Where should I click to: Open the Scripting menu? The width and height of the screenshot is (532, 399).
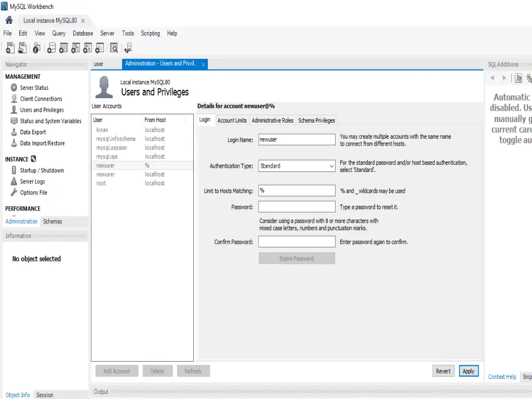(150, 33)
